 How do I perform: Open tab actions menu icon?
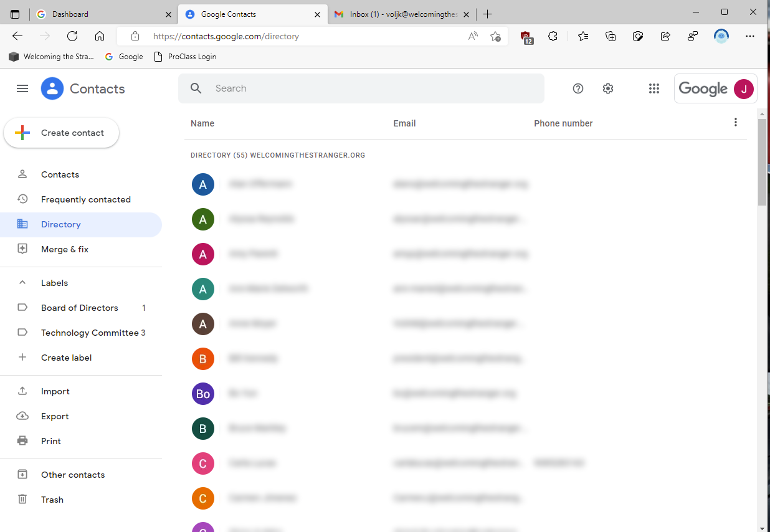coord(15,14)
